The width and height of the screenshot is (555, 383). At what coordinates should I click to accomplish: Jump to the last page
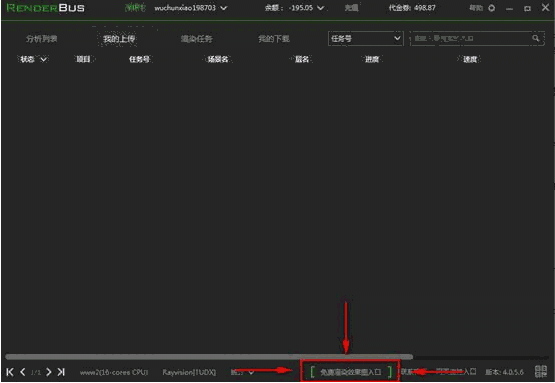(61, 372)
